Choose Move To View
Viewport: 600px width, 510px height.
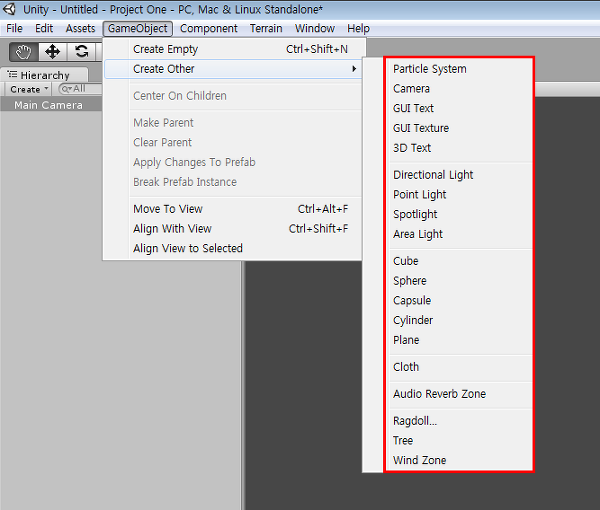[x=233, y=209]
